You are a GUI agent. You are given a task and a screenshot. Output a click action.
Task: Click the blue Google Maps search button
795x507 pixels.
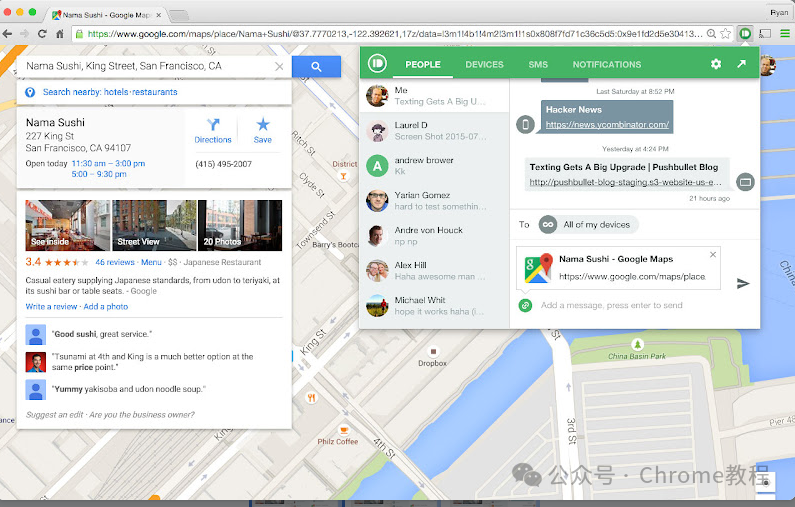[316, 66]
